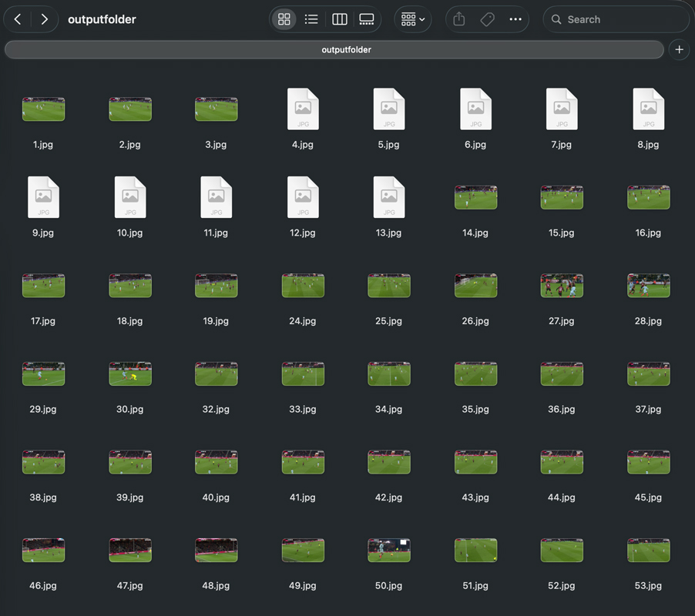Click the magnifying glass in the search field

(557, 18)
